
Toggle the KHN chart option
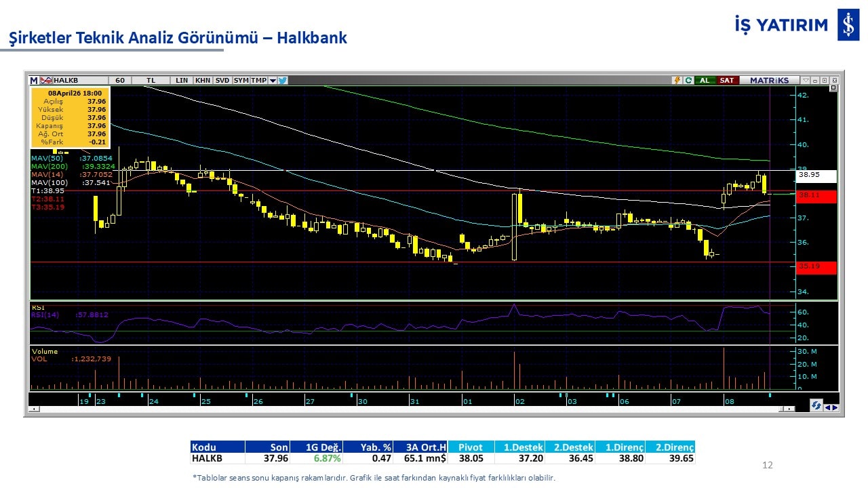tap(202, 80)
